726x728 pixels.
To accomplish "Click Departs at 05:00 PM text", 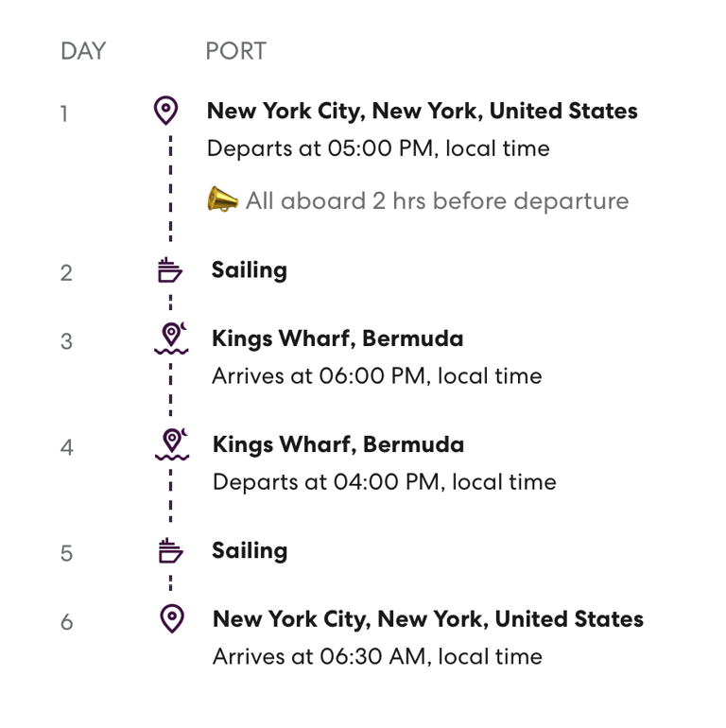I will pos(378,149).
